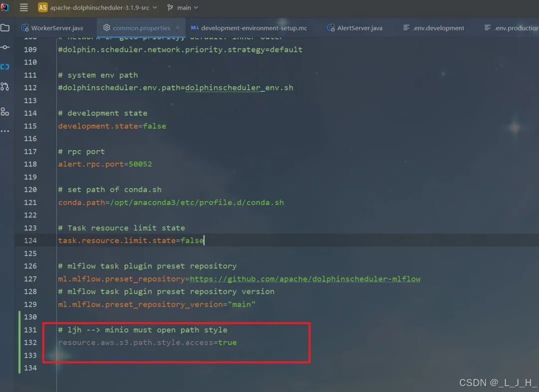Click the '# set path of conda.sh' comment
This screenshot has width=539, height=392.
pos(110,190)
